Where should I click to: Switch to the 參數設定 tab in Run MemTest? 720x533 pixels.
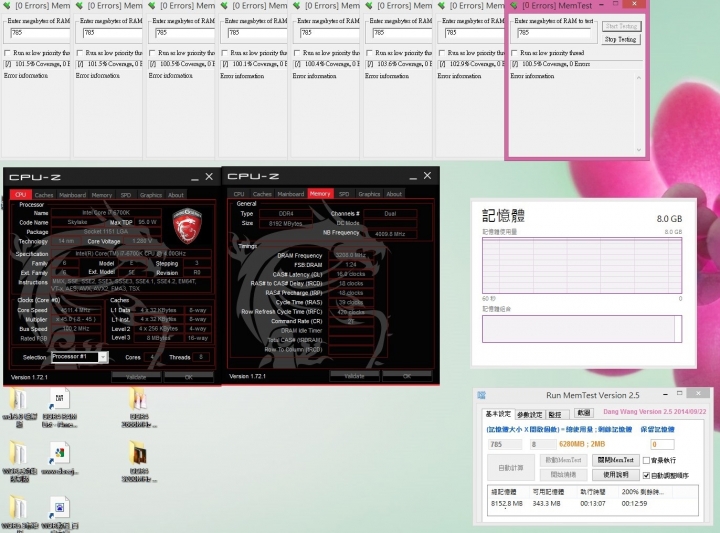pyautogui.click(x=529, y=415)
